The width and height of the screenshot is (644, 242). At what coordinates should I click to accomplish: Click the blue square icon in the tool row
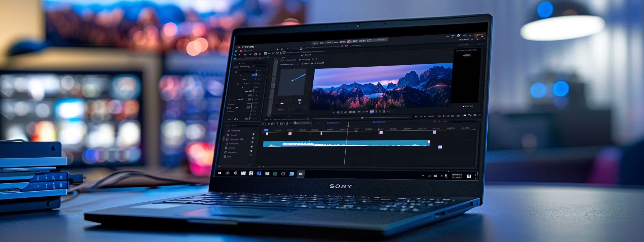pyautogui.click(x=265, y=53)
